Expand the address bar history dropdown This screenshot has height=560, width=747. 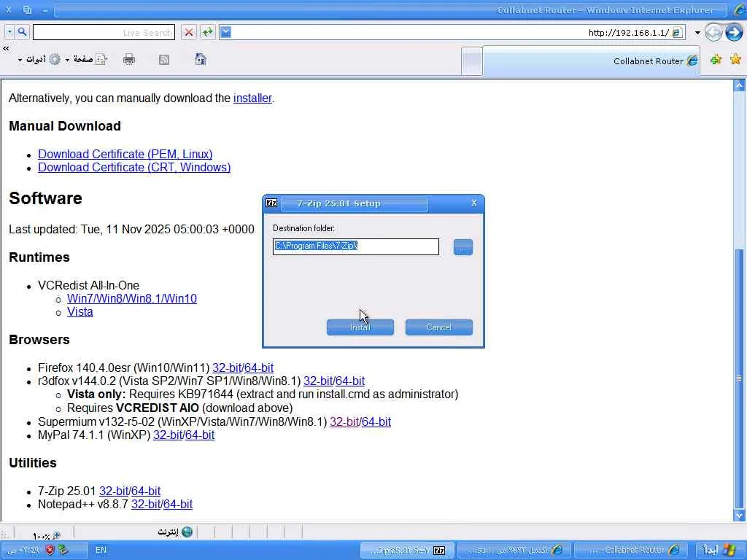coord(697,32)
